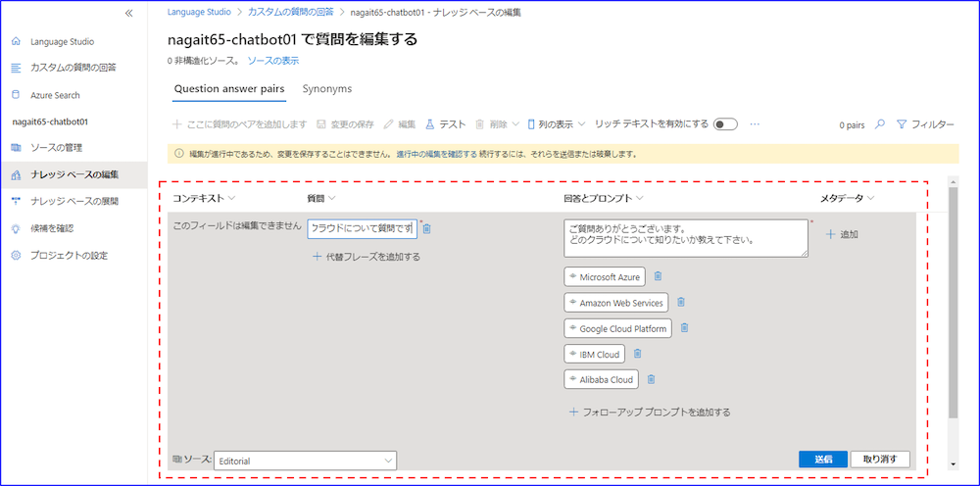Screen dimensions: 980x486
Task: Open the メタデータ column header dropdown
Action: point(847,198)
